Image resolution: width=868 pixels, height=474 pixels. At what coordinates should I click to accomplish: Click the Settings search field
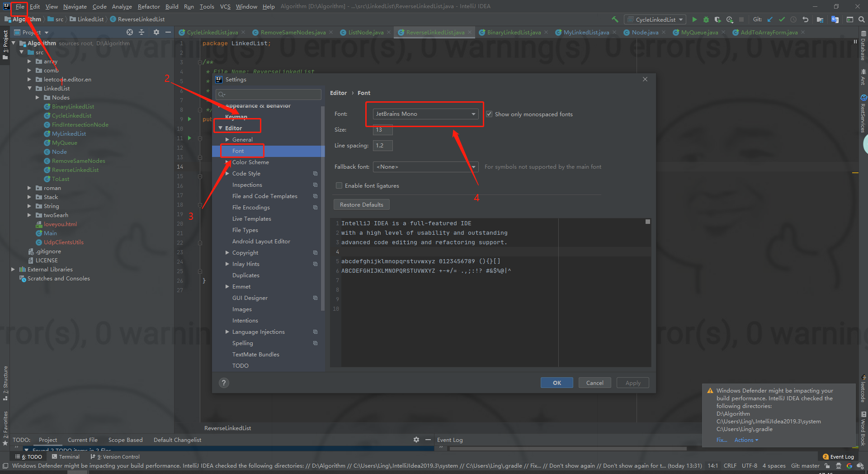pyautogui.click(x=269, y=94)
